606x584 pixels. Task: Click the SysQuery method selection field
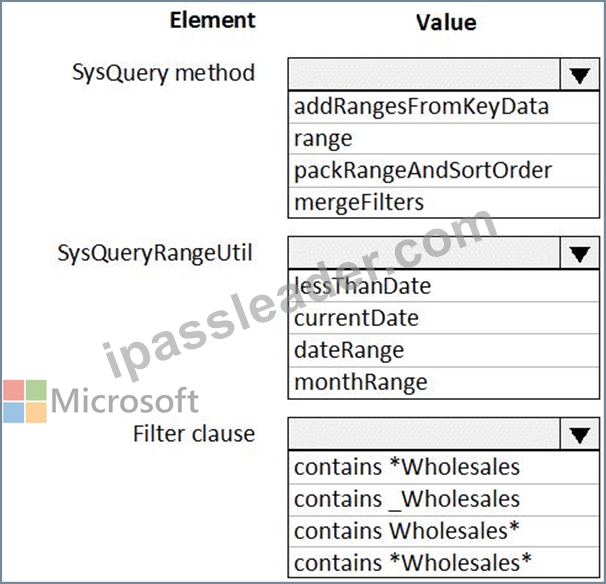[x=424, y=75]
